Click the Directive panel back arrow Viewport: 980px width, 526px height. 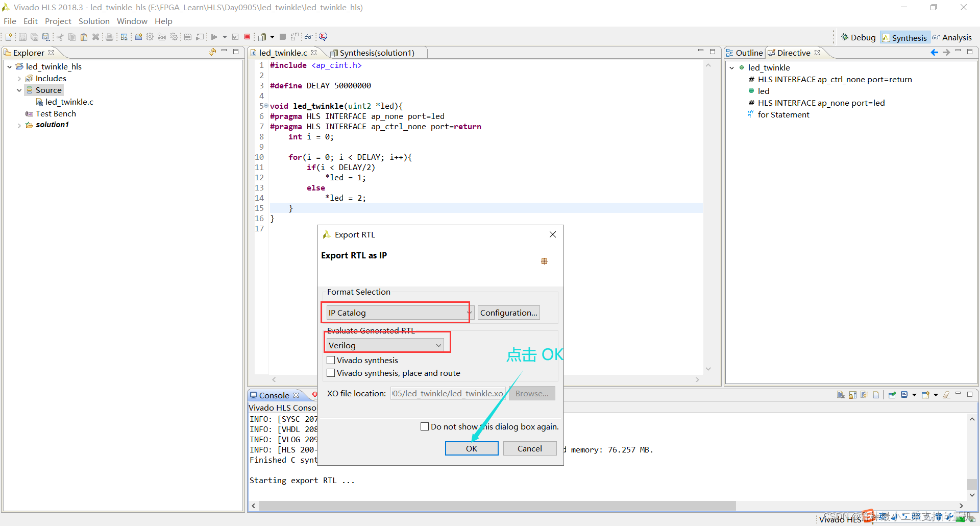pyautogui.click(x=935, y=53)
